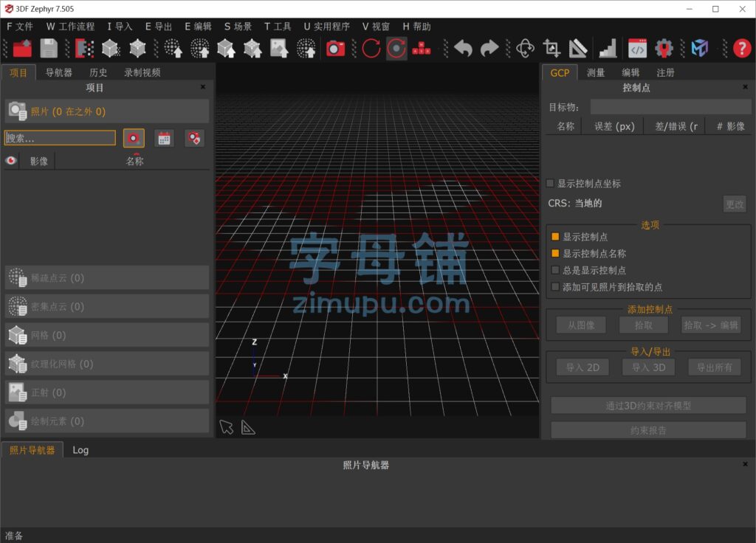Click 通过3D约束对齐模型 button
This screenshot has width=756, height=543.
pyautogui.click(x=648, y=406)
